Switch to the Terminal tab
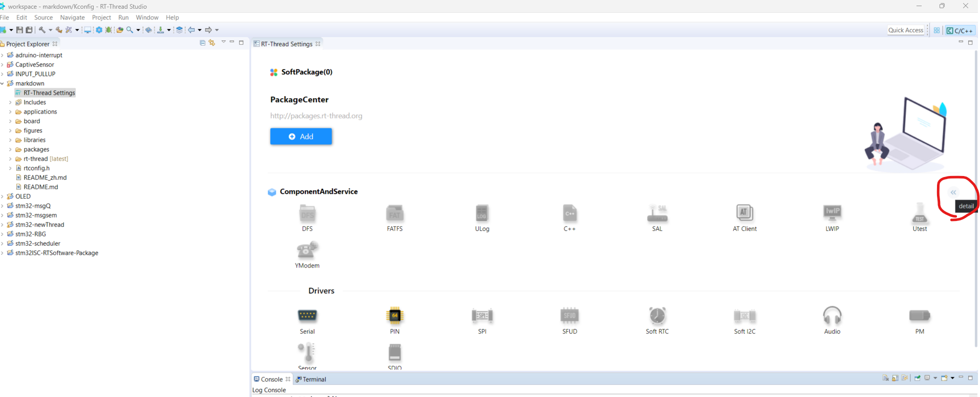This screenshot has width=980, height=397. coord(314,379)
